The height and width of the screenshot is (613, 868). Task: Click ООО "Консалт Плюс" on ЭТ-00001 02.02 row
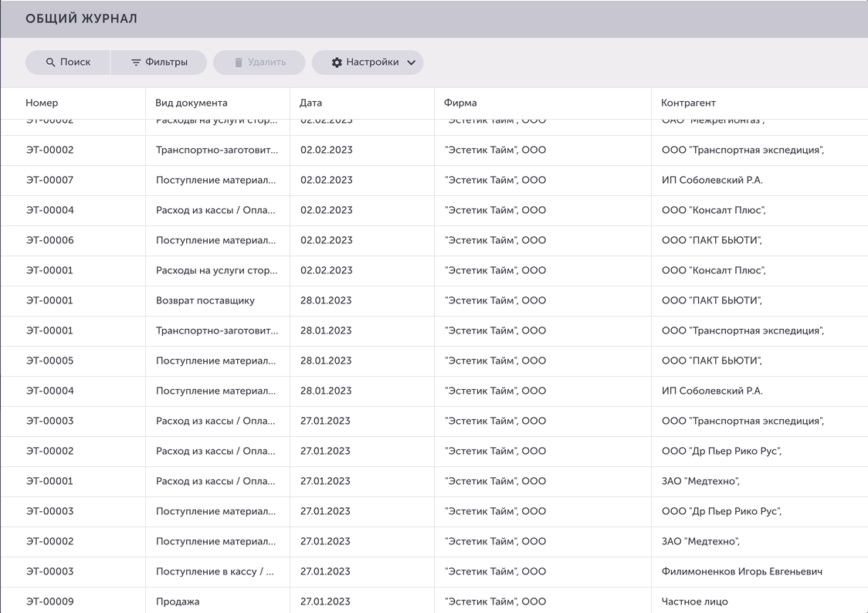tap(714, 270)
